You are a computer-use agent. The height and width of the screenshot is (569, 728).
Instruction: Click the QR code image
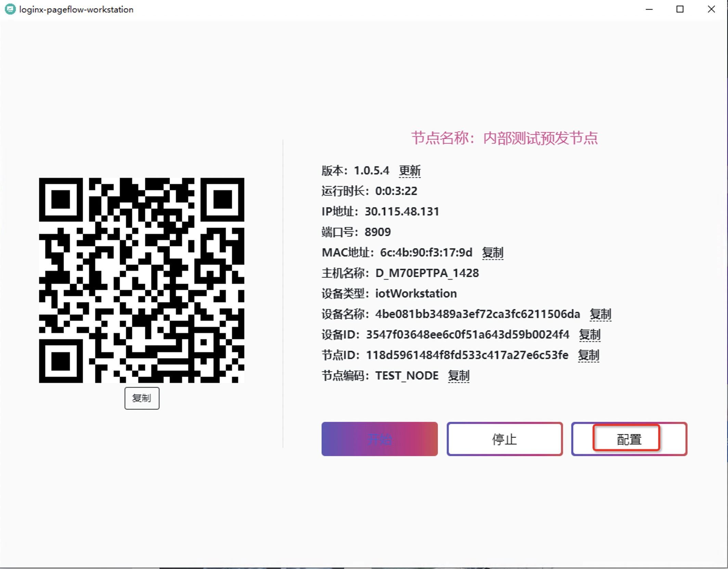pyautogui.click(x=142, y=280)
